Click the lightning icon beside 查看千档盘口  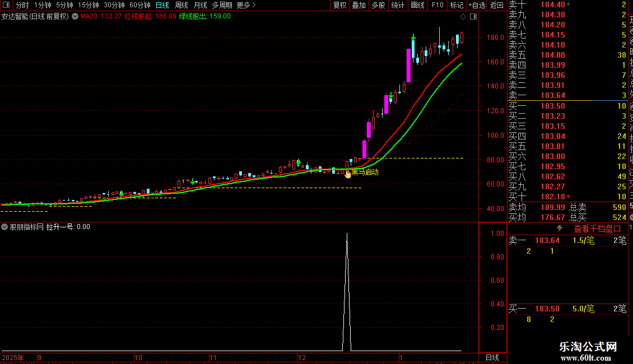point(560,228)
